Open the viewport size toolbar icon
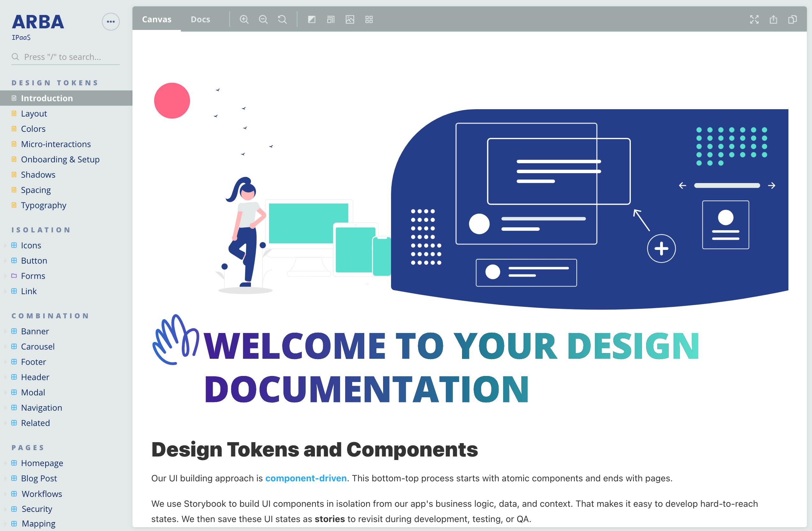 click(x=331, y=19)
